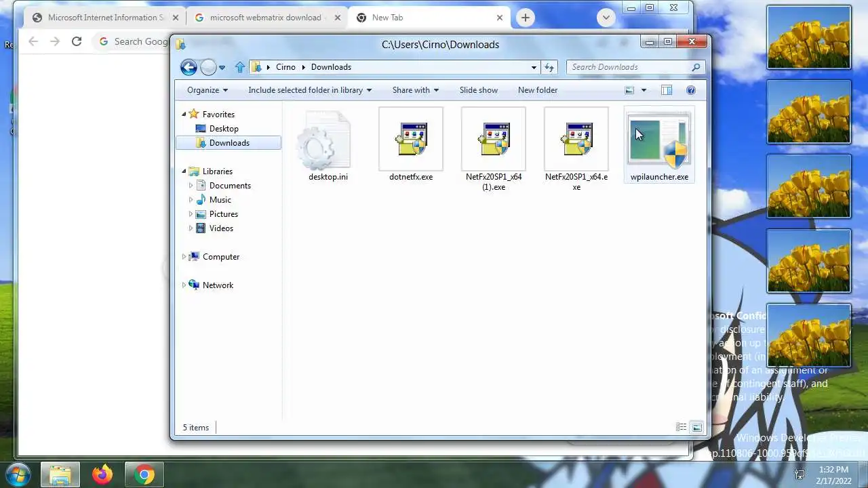Image resolution: width=868 pixels, height=488 pixels.
Task: Open Firefox from the taskbar
Action: tap(102, 474)
